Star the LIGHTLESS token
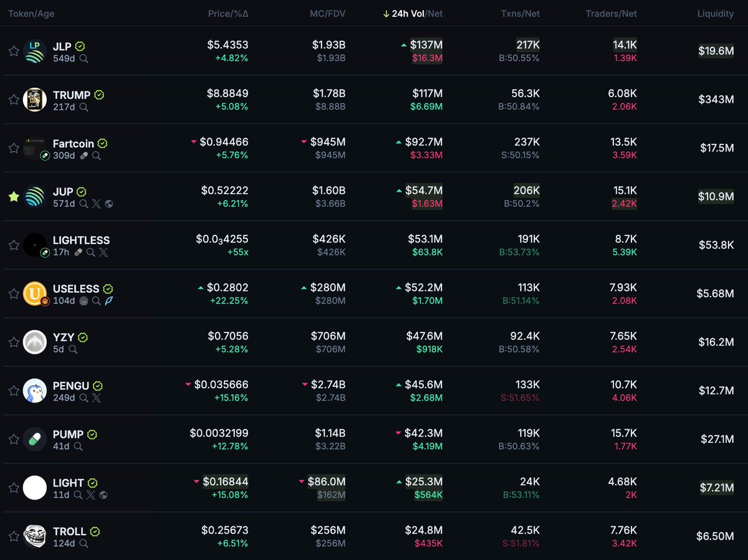 (14, 245)
